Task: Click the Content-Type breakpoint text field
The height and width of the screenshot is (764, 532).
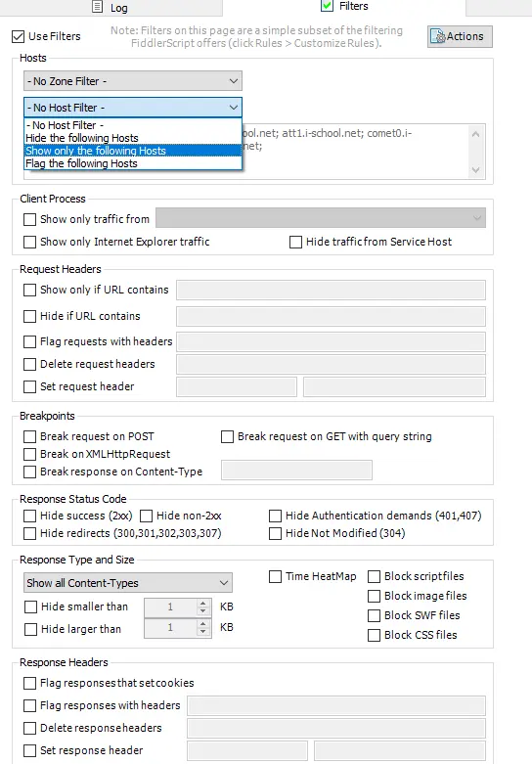Action: tap(296, 471)
